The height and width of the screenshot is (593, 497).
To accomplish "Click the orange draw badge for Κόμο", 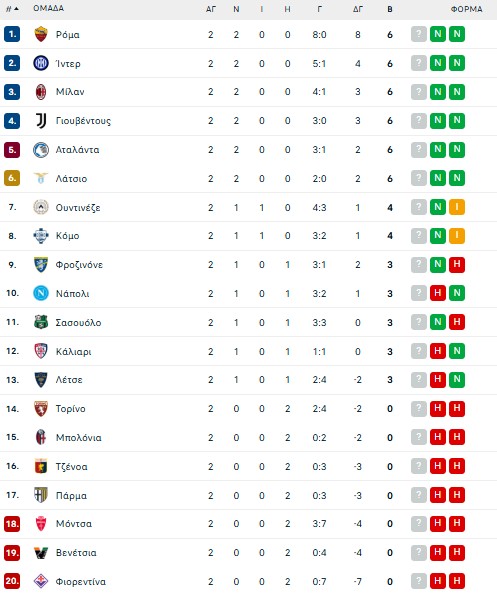I will click(x=457, y=236).
